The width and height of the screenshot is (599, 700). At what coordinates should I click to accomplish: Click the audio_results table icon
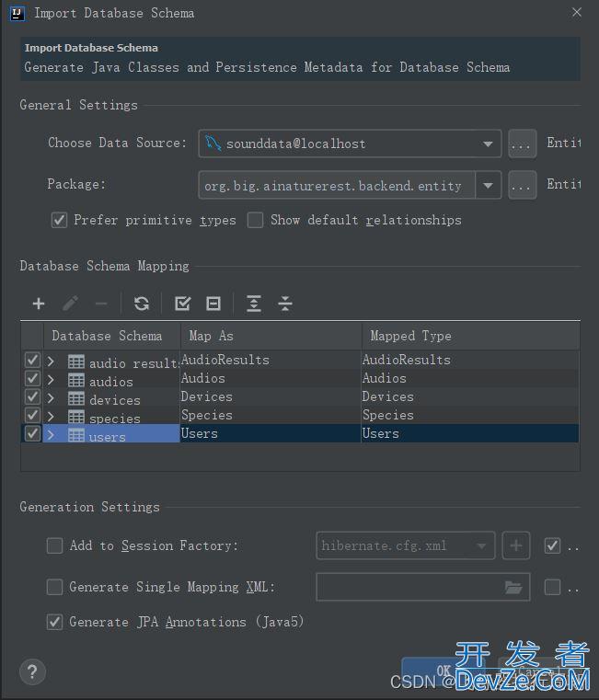tap(76, 361)
